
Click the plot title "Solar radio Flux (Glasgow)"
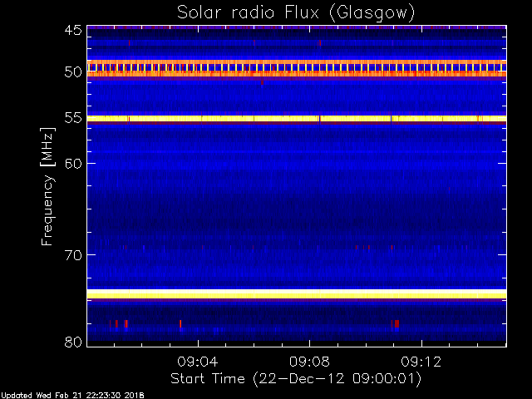296,13
